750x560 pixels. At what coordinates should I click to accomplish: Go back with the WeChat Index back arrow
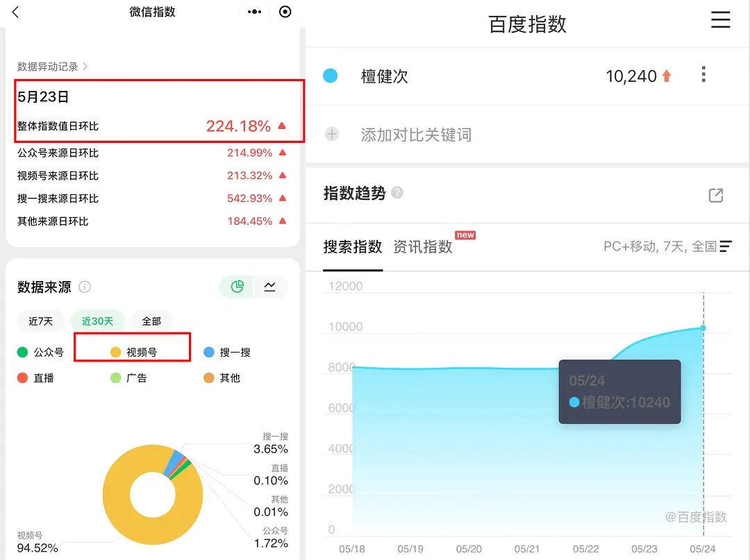[x=15, y=12]
